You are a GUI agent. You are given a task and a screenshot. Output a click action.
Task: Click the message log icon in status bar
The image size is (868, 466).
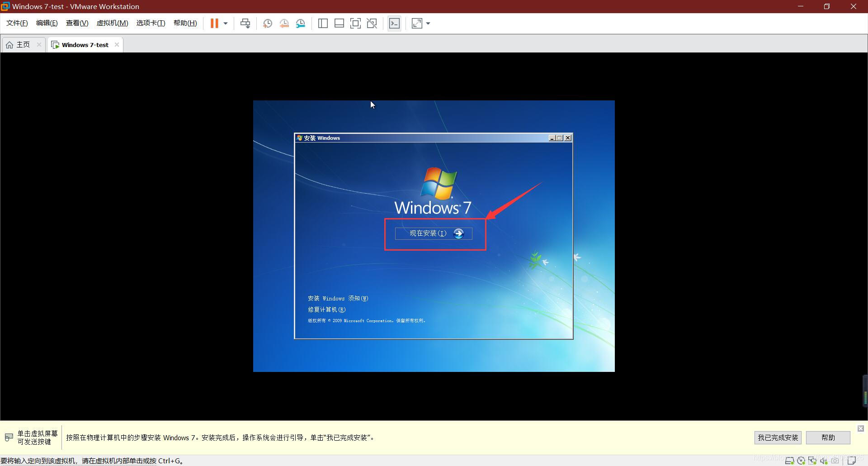tap(852, 461)
